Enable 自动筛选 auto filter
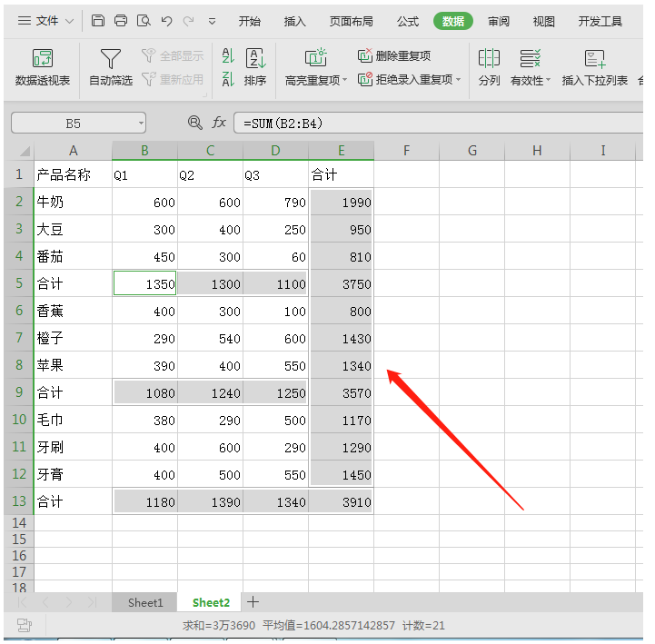Viewport: 655px width, 644px height. pos(111,67)
